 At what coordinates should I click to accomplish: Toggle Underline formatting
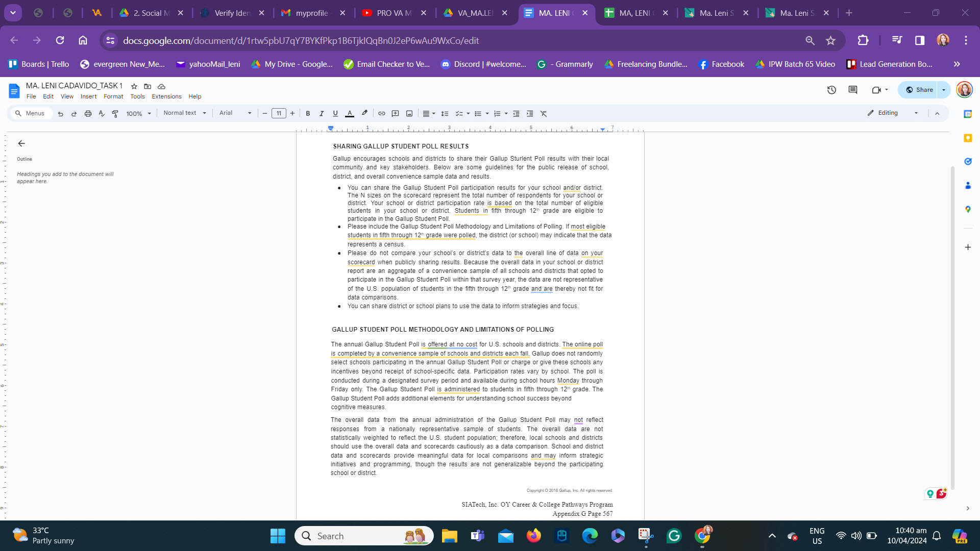pyautogui.click(x=335, y=113)
